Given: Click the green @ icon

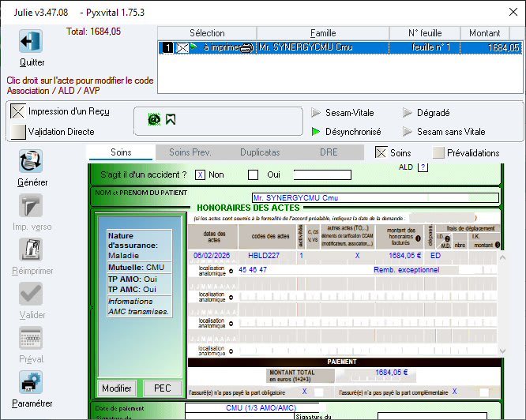Looking at the screenshot, I should pyautogui.click(x=155, y=119).
